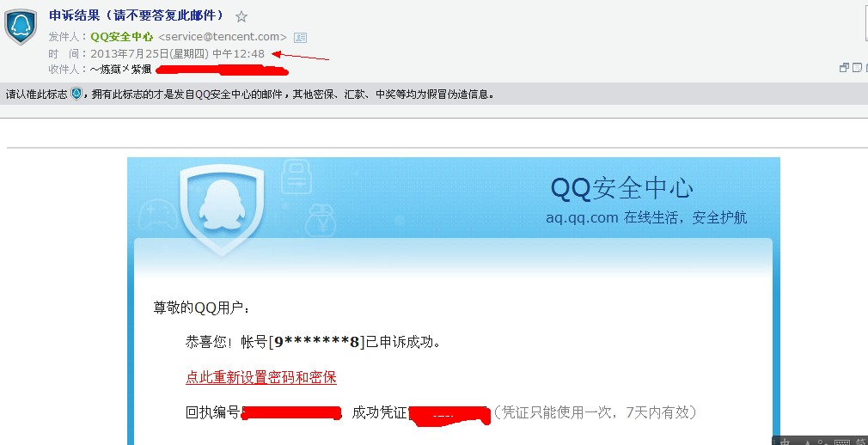Click the QQ Security Center avatar icon
This screenshot has height=445, width=868.
(21, 26)
